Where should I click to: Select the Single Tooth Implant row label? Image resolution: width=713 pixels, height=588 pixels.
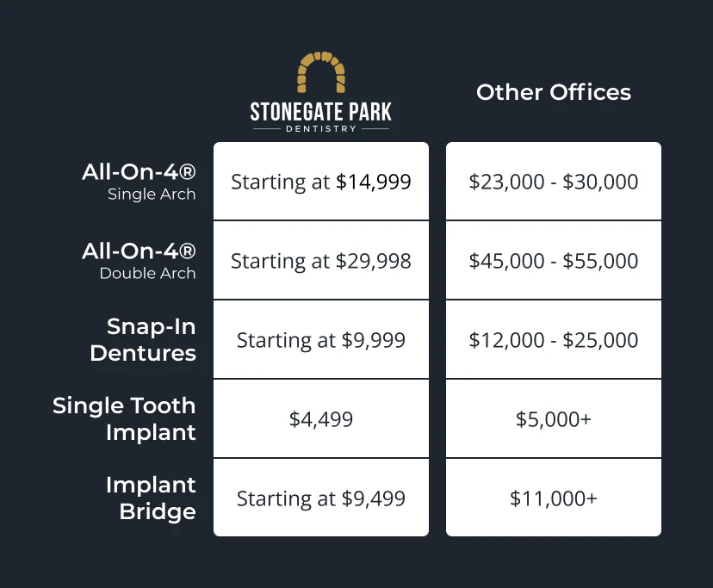pos(124,418)
